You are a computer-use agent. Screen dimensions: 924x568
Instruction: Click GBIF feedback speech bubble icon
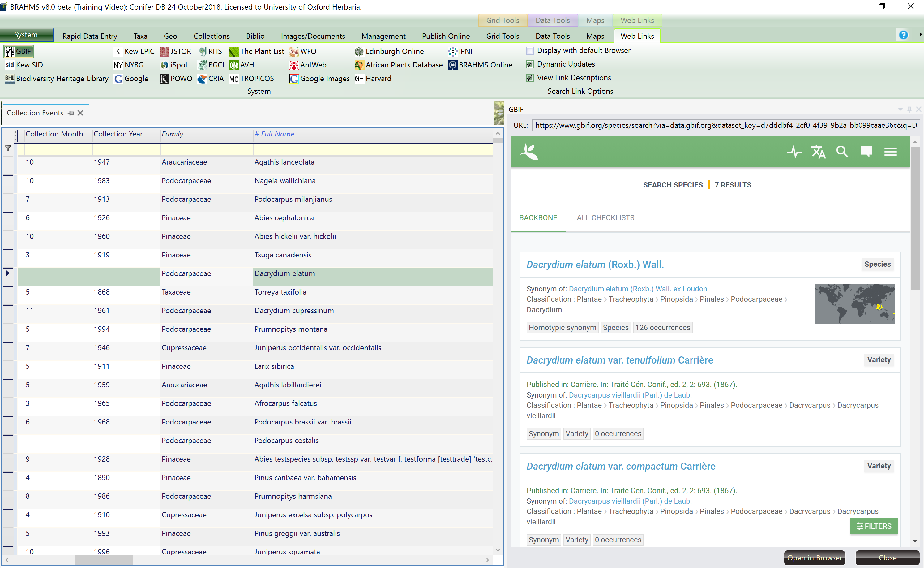point(866,152)
